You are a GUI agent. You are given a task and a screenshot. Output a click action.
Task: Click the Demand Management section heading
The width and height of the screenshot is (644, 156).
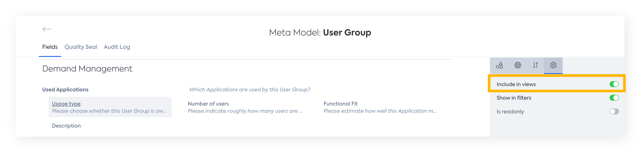point(87,69)
